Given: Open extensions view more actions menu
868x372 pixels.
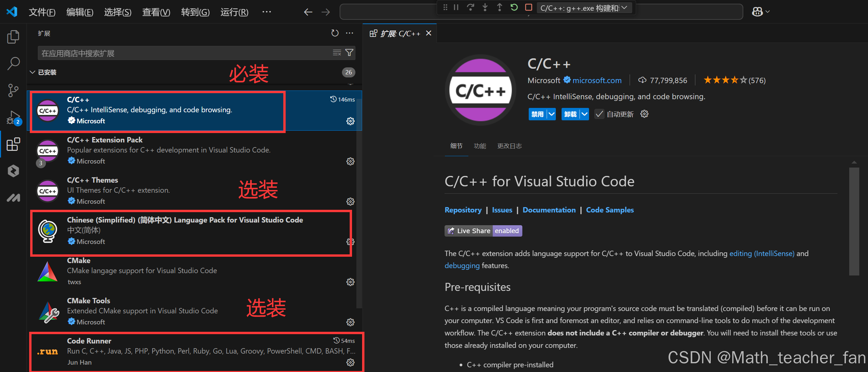Looking at the screenshot, I should coord(349,33).
